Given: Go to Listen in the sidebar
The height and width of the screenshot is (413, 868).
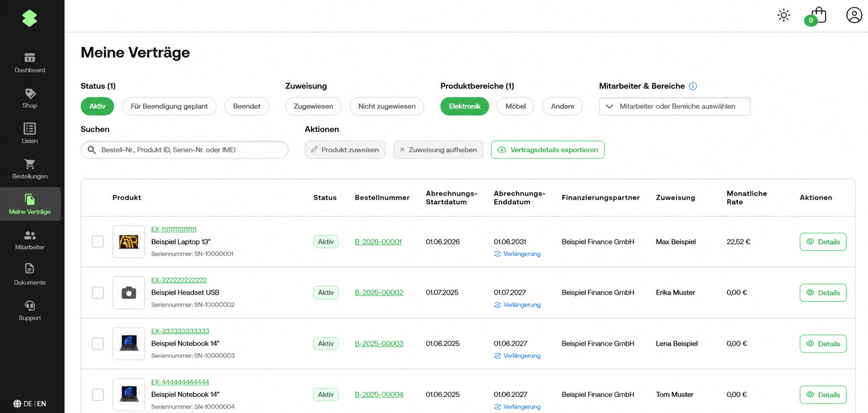Looking at the screenshot, I should tap(30, 134).
